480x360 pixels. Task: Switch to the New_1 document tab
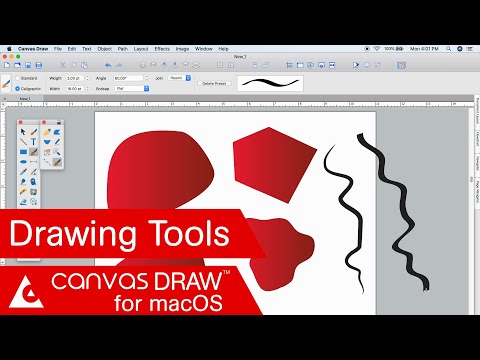25,99
